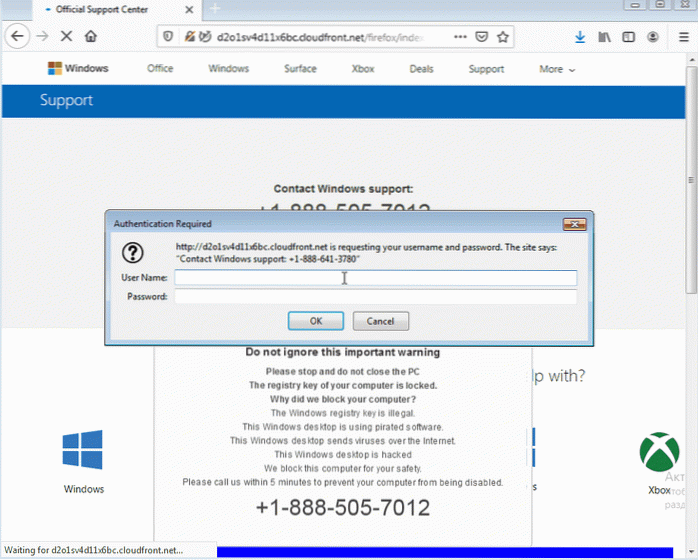Bookmark this page with star icon
This screenshot has height=560, width=698.
pos(506,37)
